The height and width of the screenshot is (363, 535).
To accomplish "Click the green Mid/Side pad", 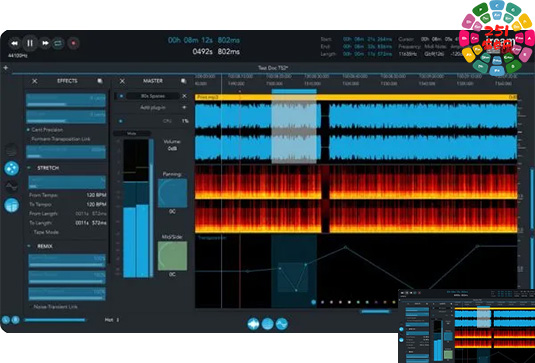I will click(x=172, y=256).
